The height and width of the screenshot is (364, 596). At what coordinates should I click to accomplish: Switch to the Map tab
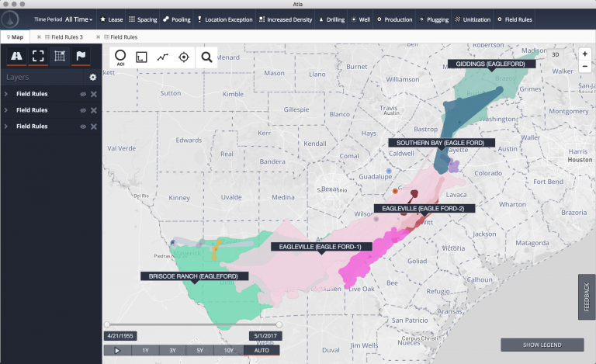coord(16,36)
